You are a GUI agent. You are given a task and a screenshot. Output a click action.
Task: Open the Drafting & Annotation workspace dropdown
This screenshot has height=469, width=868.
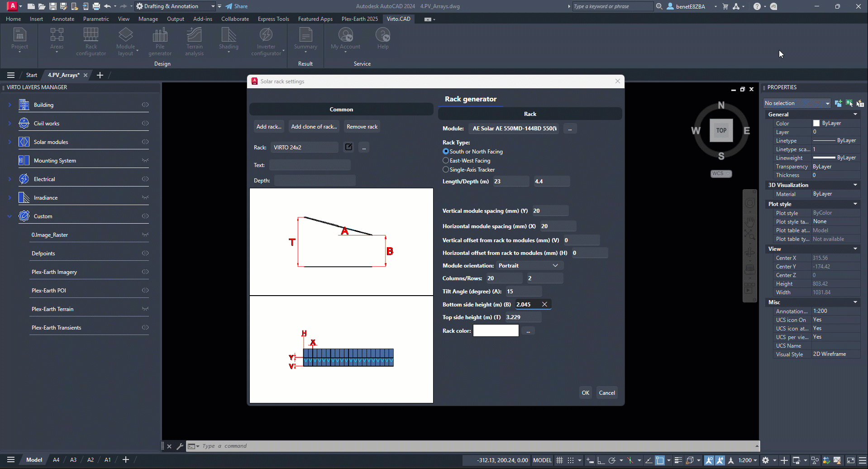click(x=176, y=6)
